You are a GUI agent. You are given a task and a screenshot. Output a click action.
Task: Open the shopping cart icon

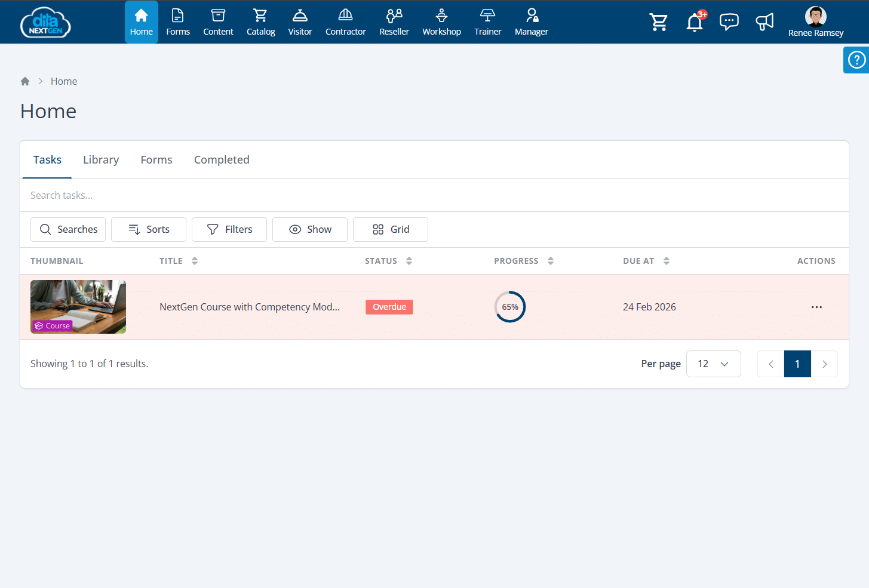(659, 22)
